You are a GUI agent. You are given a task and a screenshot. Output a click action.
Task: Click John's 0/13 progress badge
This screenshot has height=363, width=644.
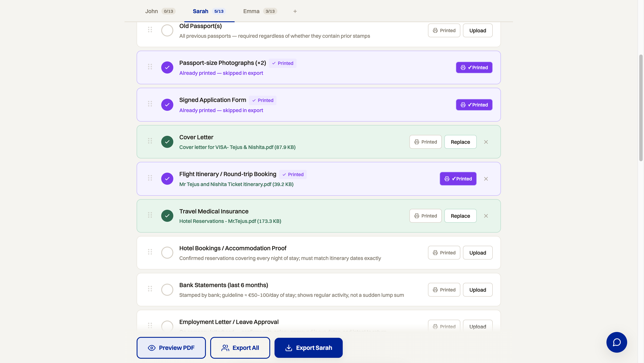pyautogui.click(x=169, y=11)
